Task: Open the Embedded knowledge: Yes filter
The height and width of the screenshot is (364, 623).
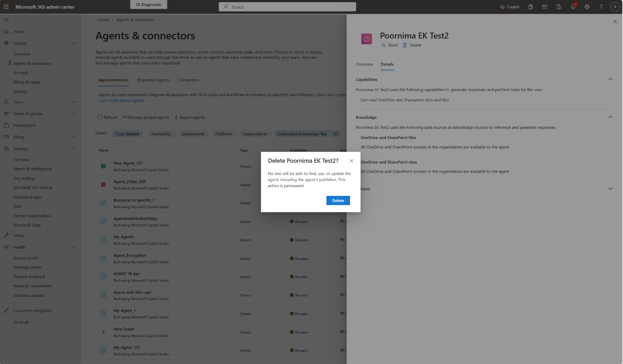Action: 302,134
